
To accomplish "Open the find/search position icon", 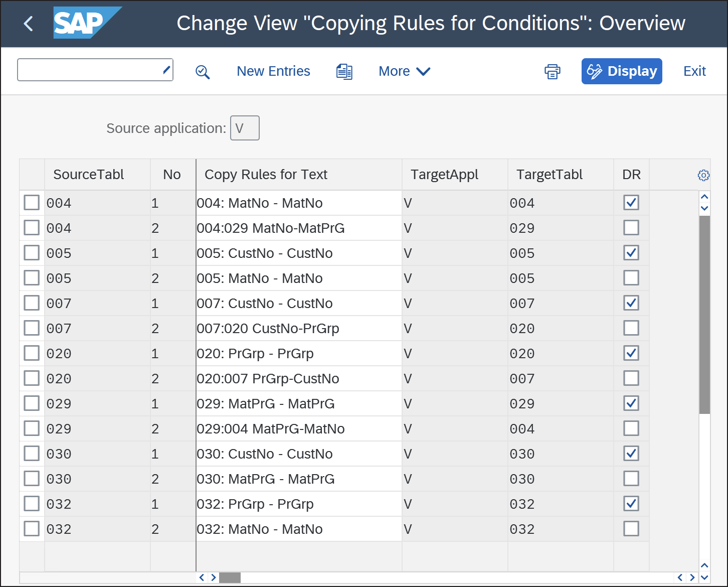I will [203, 72].
